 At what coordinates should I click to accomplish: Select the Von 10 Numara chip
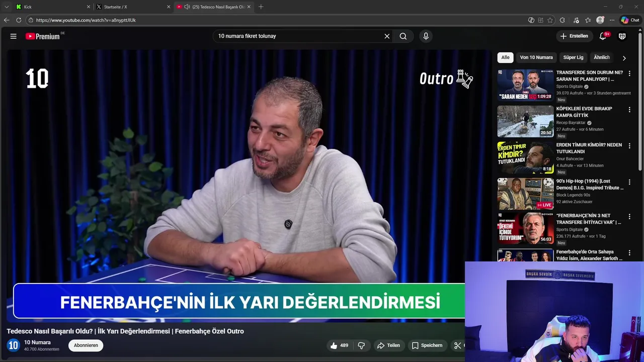536,57
